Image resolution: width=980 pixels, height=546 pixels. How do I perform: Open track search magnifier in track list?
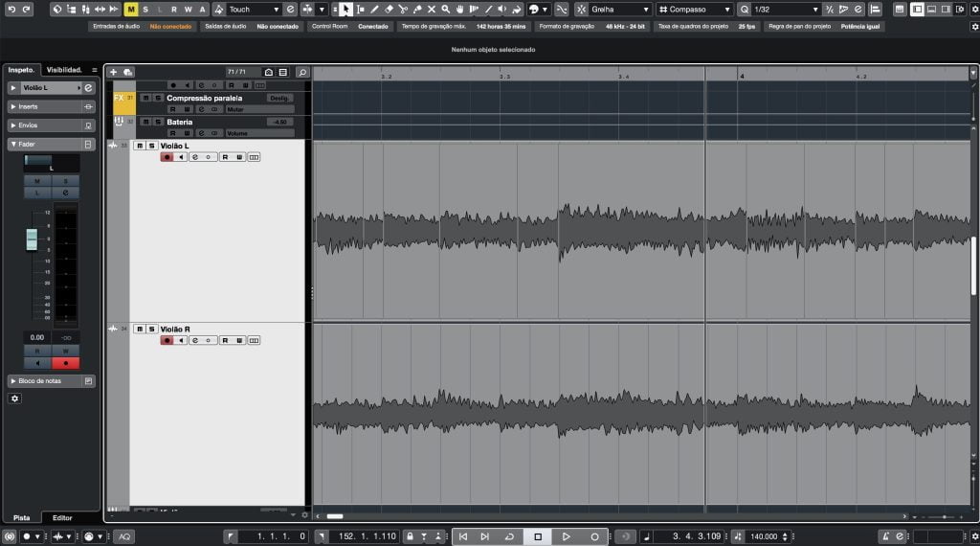[302, 72]
